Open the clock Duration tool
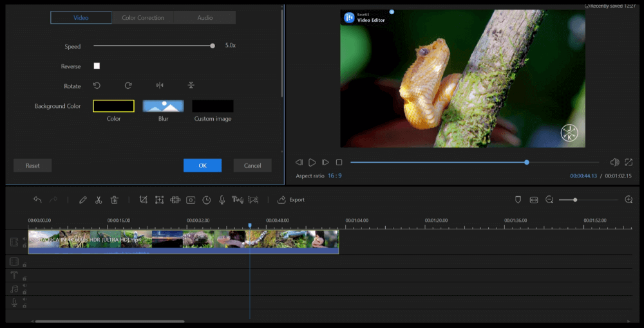The width and height of the screenshot is (644, 328). coord(206,200)
